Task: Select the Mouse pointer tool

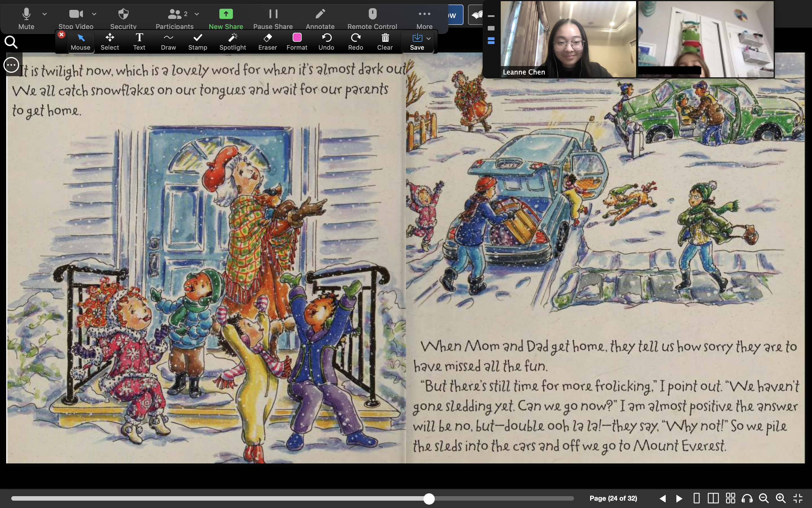Action: tap(81, 42)
